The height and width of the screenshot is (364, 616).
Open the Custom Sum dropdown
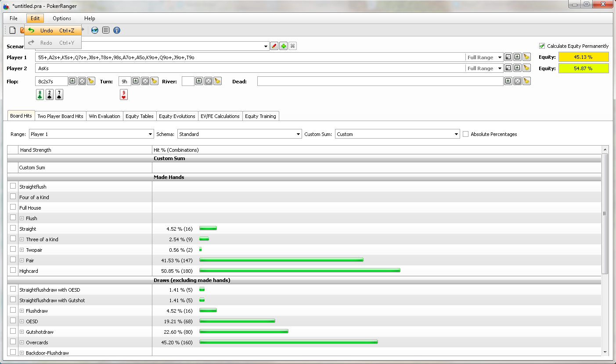coord(397,134)
